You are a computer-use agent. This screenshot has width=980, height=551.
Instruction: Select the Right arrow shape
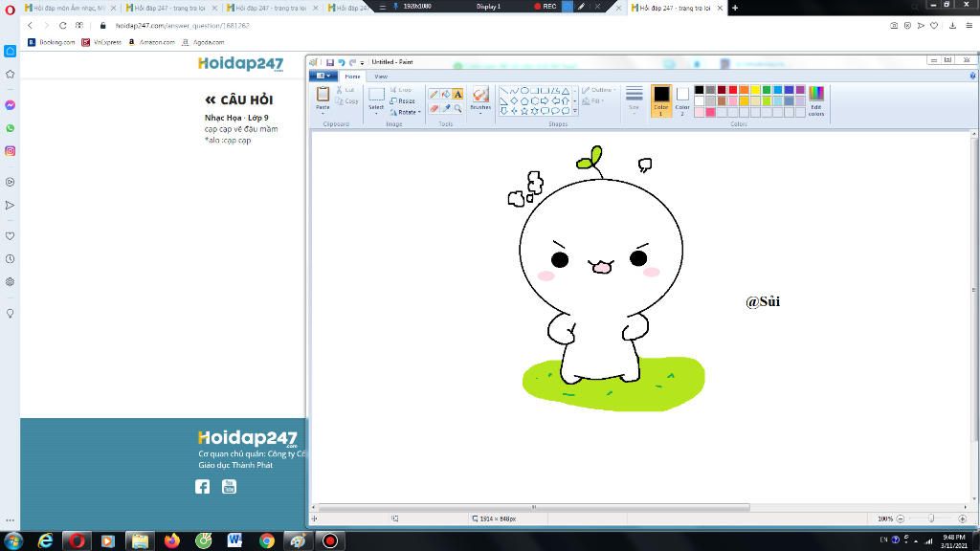[x=545, y=101]
